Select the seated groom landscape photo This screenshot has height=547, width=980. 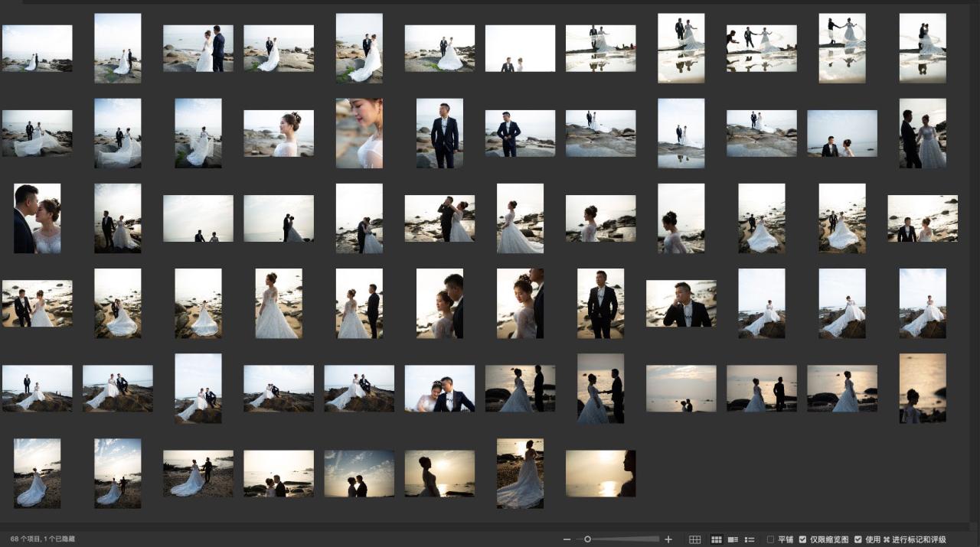click(681, 303)
